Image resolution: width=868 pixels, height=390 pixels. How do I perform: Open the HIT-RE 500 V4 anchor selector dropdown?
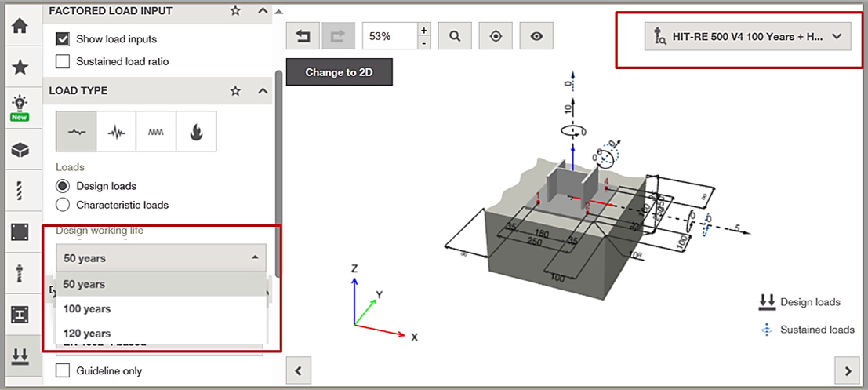[x=747, y=37]
